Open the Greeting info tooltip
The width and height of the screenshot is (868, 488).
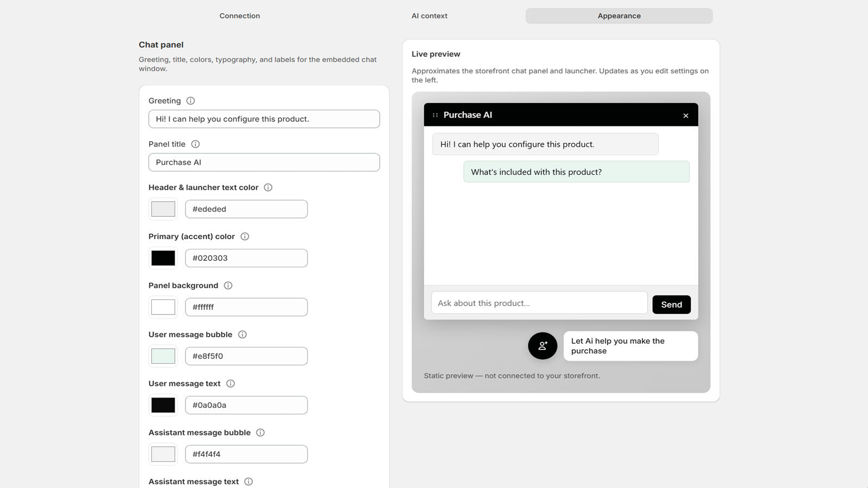point(190,100)
